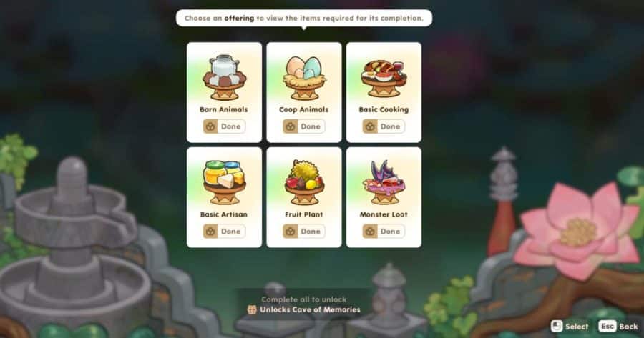The image size is (644, 338).
Task: Select the Basic Artisan jars and cheese icon
Action: tap(224, 182)
